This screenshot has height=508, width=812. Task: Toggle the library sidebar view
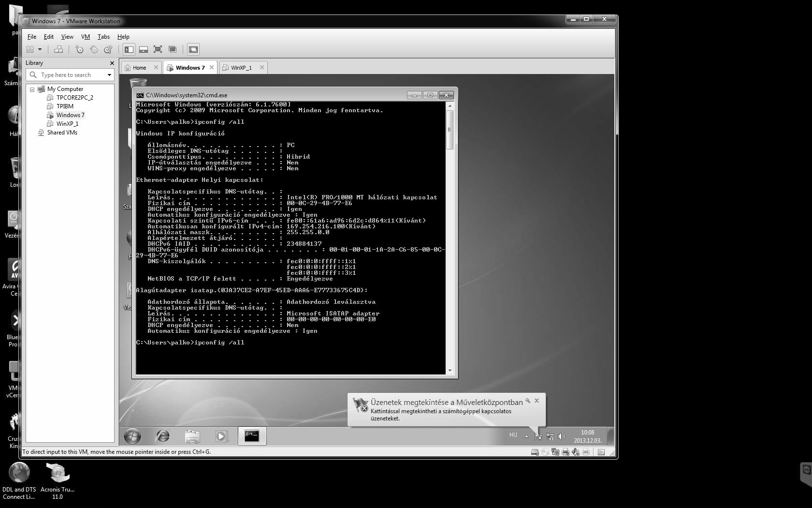click(x=129, y=49)
